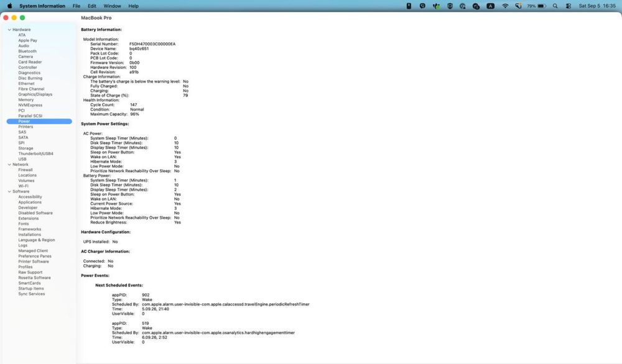
Task: Click the battery status icon in menu bar
Action: (x=537, y=6)
